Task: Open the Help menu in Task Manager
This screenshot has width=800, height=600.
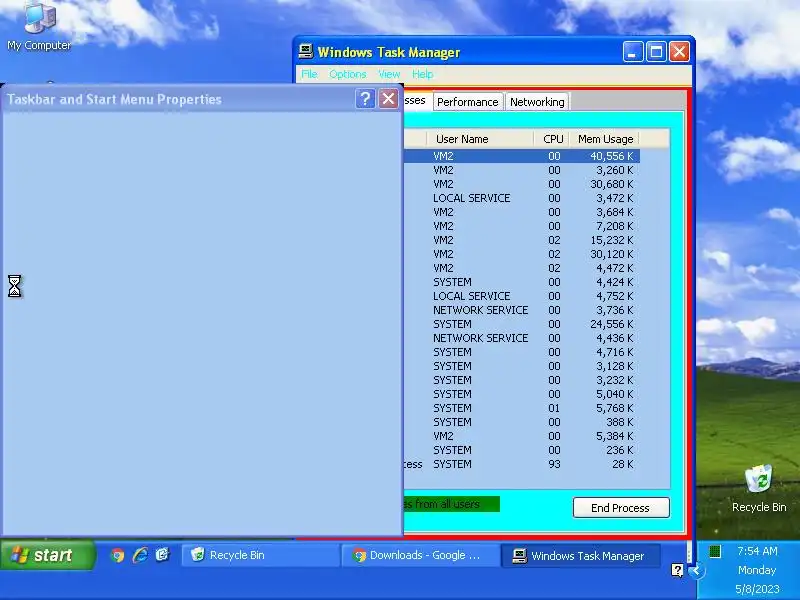Action: [x=422, y=74]
